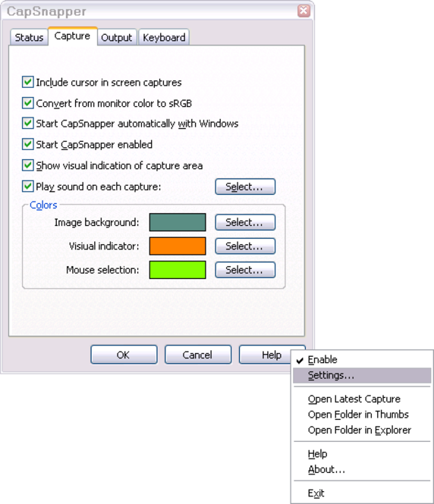This screenshot has height=504, width=434.
Task: Click the teal Image background swatch
Action: [x=178, y=222]
